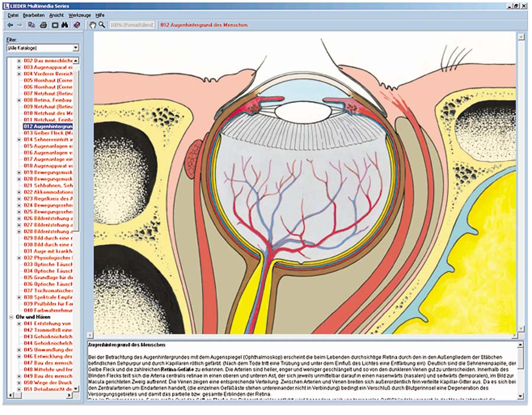Open the Werkzeuge menu
Image resolution: width=532 pixels, height=415 pixels.
coord(79,14)
